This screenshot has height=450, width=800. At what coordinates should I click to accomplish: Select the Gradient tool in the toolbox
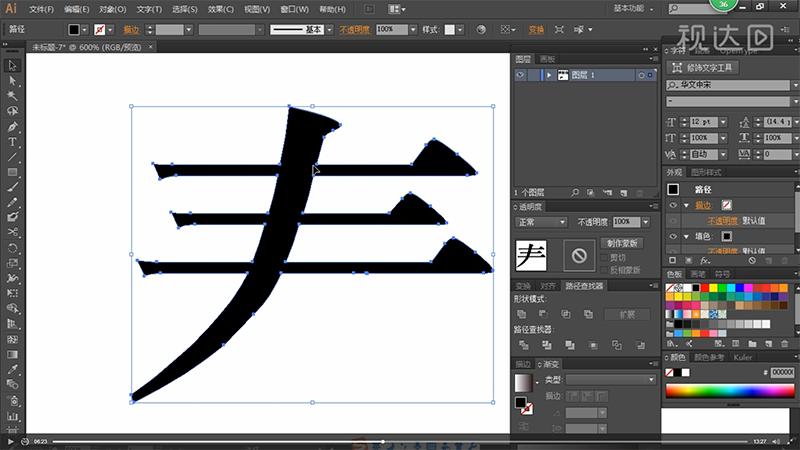click(x=12, y=355)
